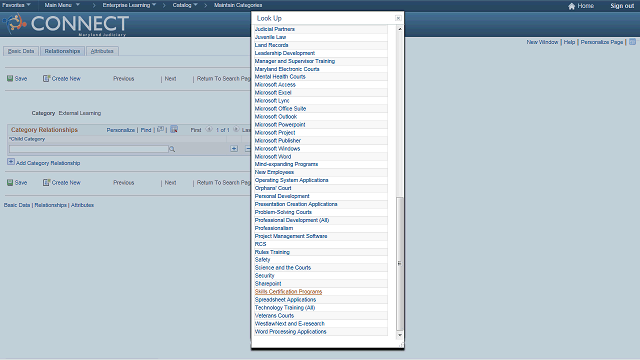Expand Catalog breadcrumb menu

click(x=185, y=5)
